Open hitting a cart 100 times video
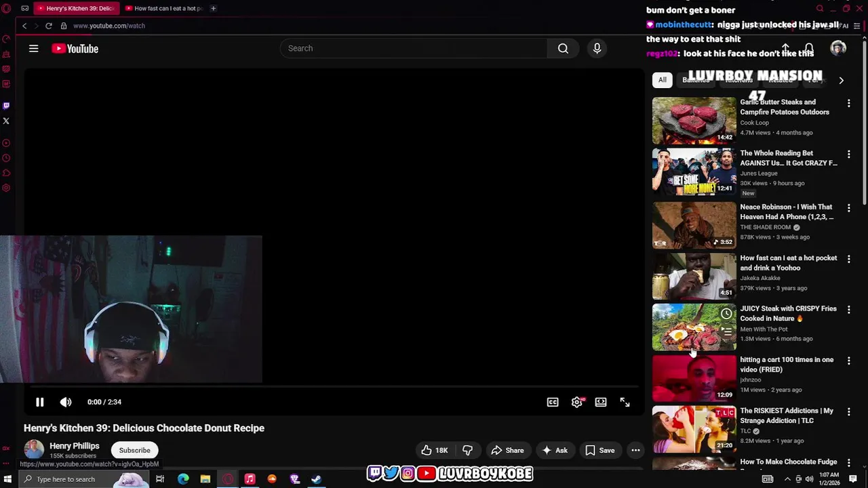Image resolution: width=868 pixels, height=488 pixels. coord(787,365)
